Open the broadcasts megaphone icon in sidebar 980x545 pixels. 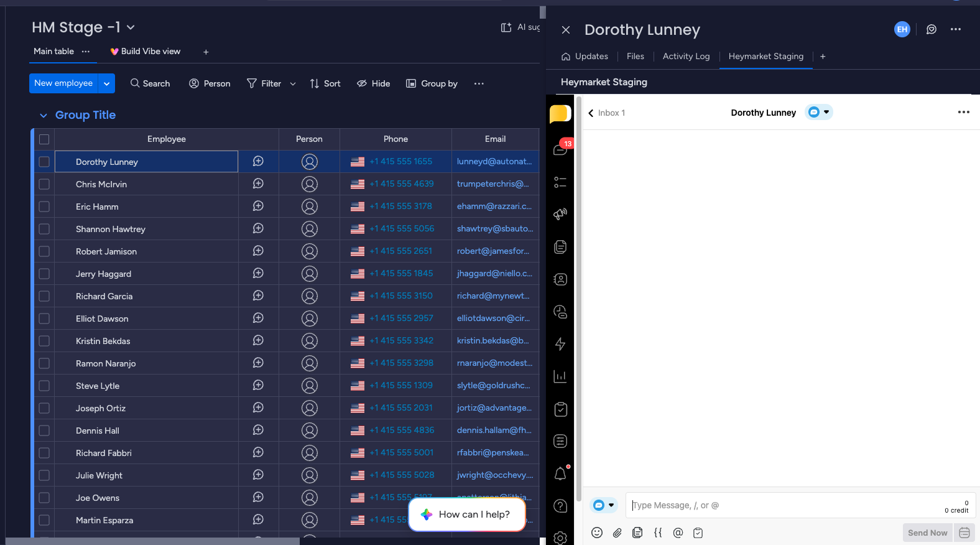click(x=560, y=215)
